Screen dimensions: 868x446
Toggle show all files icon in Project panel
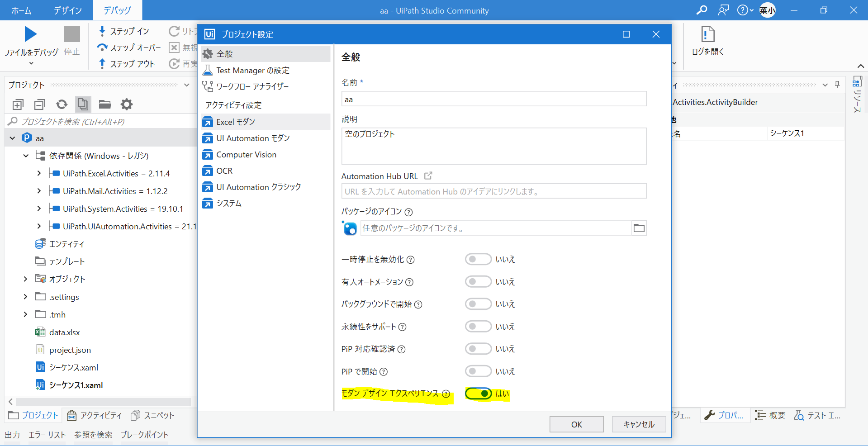click(83, 104)
